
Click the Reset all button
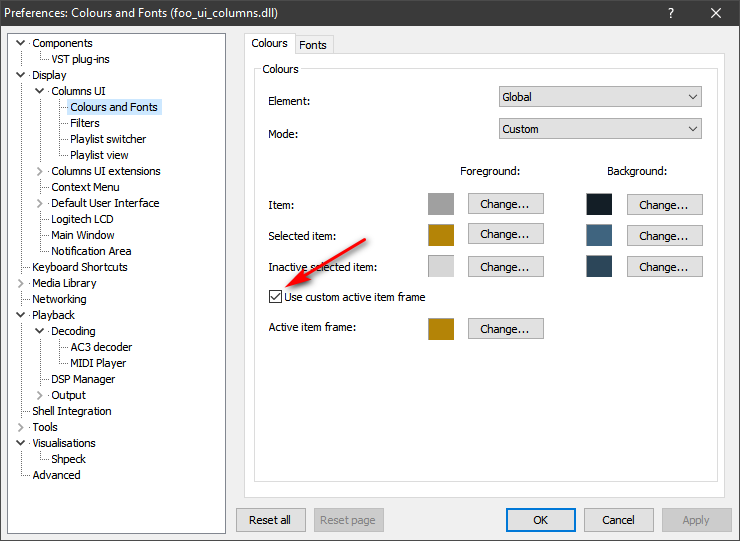tap(270, 520)
